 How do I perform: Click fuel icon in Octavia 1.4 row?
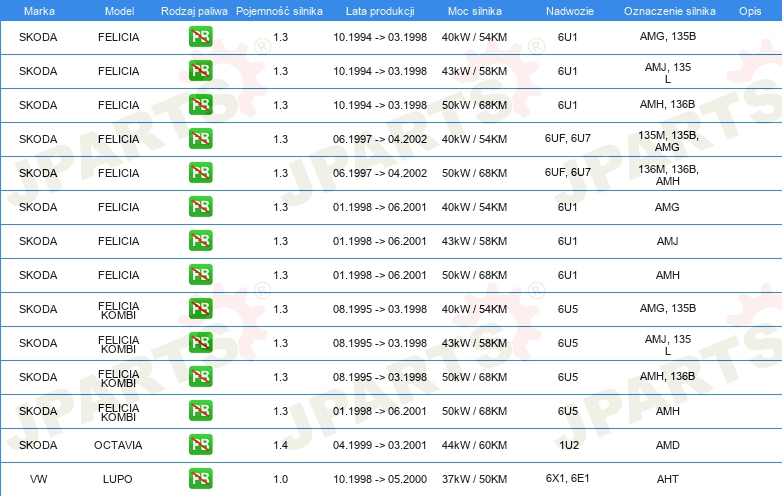pyautogui.click(x=200, y=445)
